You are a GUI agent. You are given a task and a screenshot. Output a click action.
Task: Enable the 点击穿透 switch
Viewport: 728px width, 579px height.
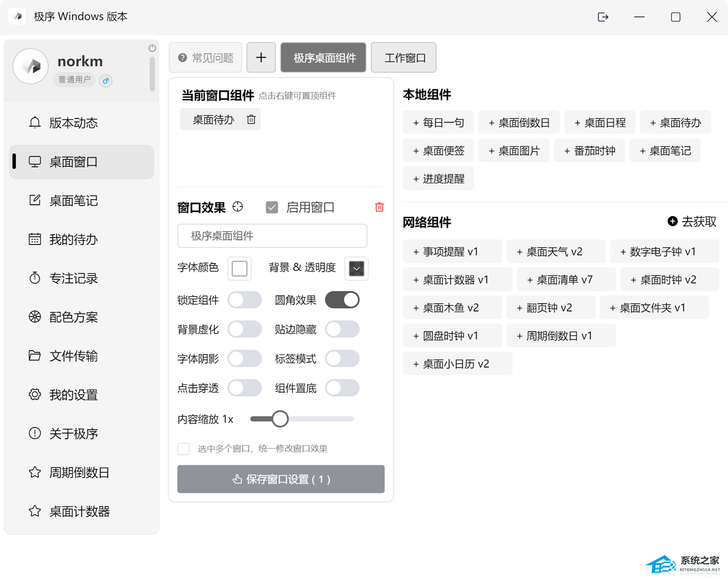coord(245,388)
